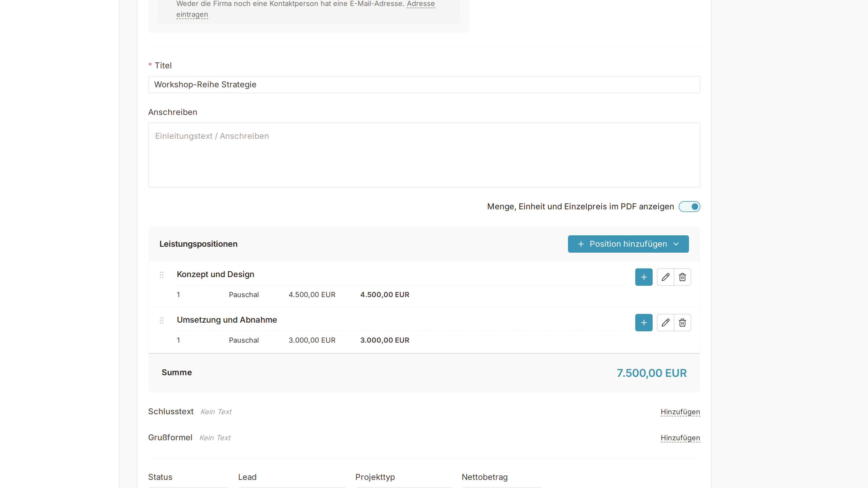Delete the Umsetzung und Abnahme position
This screenshot has width=868, height=488.
click(x=682, y=323)
